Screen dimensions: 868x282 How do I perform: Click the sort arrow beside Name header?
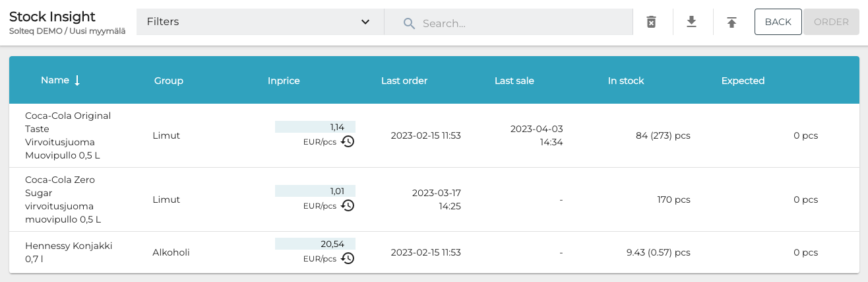point(77,81)
